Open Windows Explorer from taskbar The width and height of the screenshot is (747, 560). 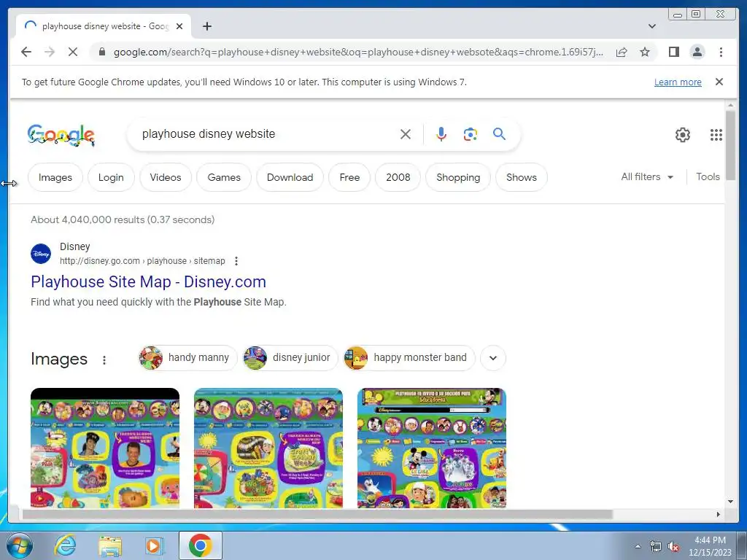[x=109, y=545]
